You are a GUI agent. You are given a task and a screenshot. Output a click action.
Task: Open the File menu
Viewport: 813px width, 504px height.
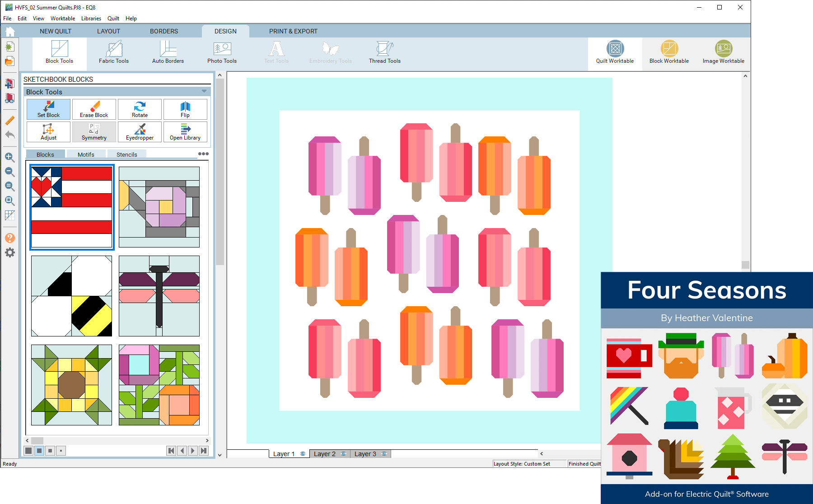point(7,19)
